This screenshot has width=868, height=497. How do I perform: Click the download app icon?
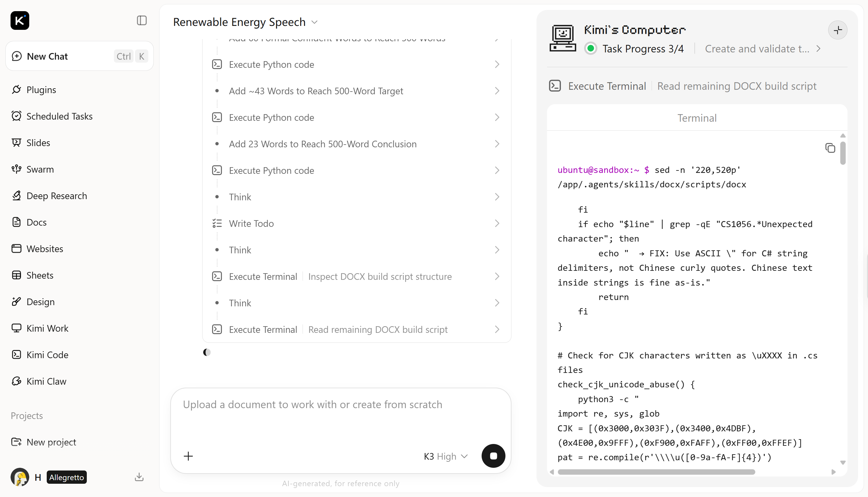[x=139, y=477]
